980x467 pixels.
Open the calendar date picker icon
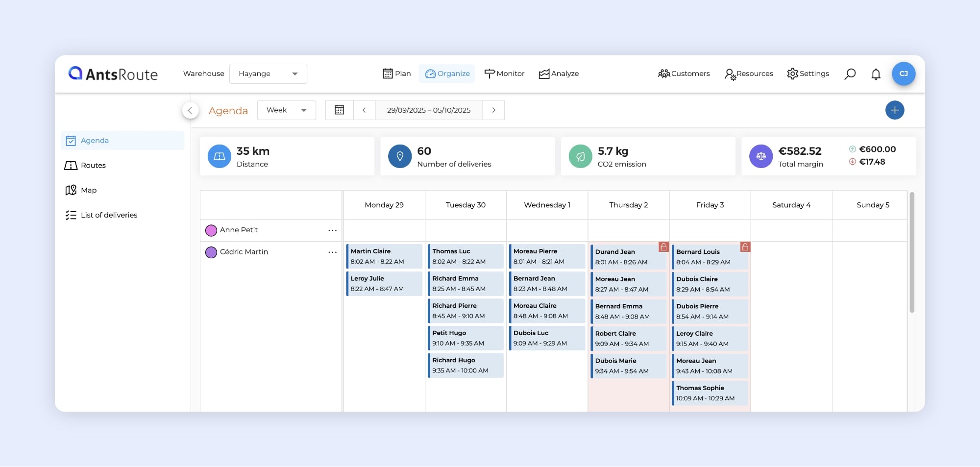point(339,110)
